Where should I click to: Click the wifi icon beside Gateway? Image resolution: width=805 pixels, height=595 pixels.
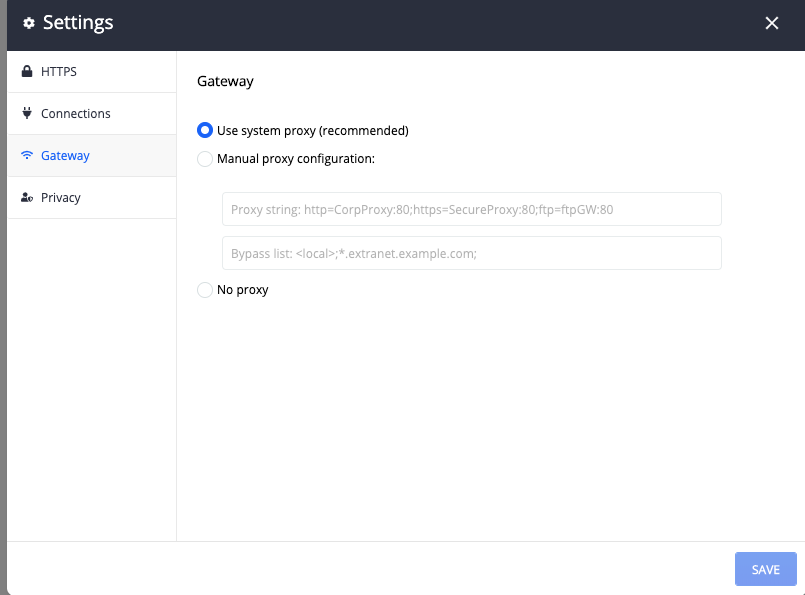point(27,156)
